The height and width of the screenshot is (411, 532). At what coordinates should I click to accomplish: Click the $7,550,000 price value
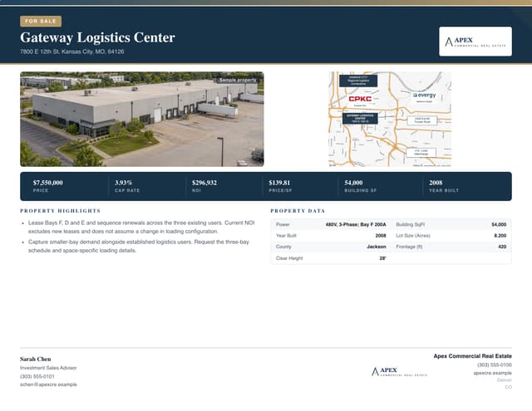[48, 183]
